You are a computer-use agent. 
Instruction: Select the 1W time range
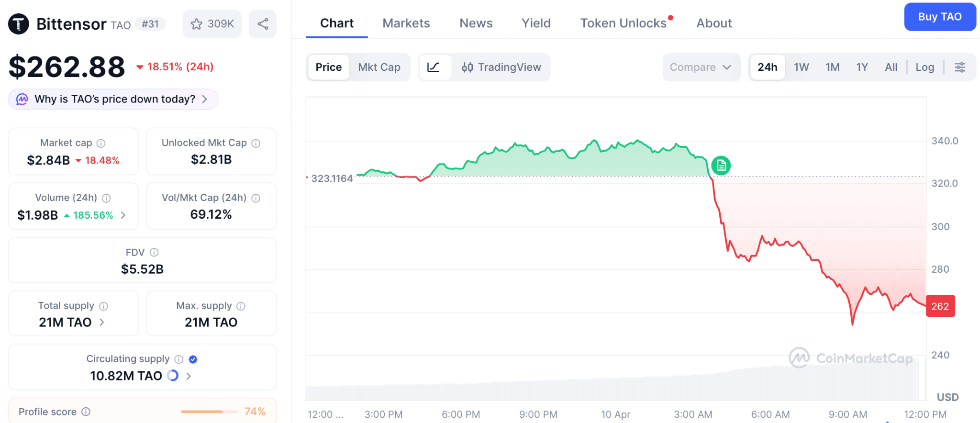[801, 67]
